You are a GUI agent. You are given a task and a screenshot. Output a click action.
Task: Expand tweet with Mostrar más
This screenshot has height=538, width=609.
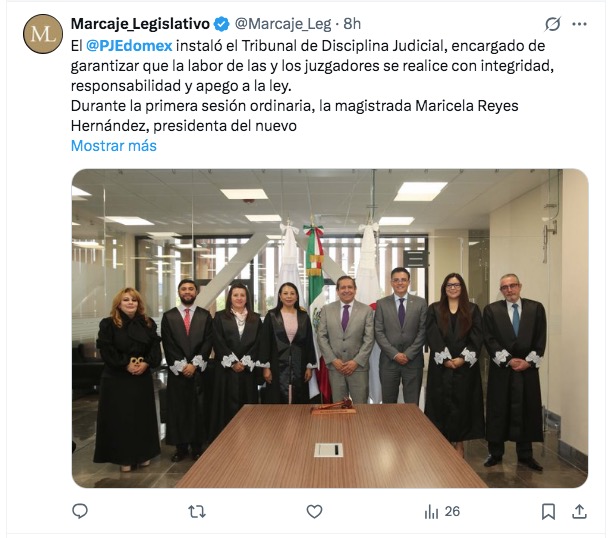pos(114,146)
